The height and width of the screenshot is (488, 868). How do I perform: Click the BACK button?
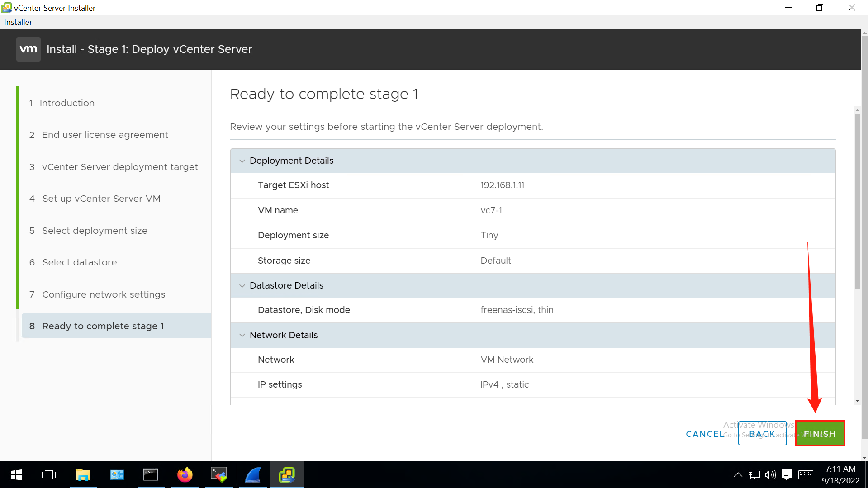[x=762, y=434]
